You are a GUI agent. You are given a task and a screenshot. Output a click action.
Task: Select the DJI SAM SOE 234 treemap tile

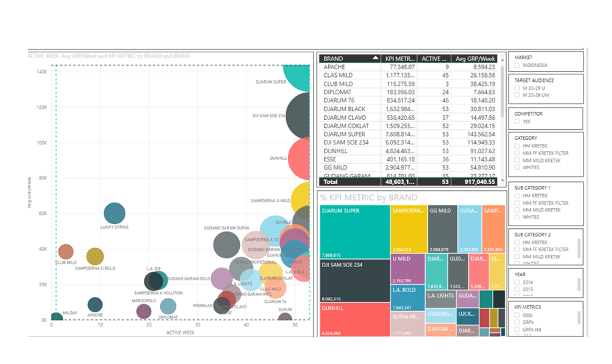click(x=355, y=281)
